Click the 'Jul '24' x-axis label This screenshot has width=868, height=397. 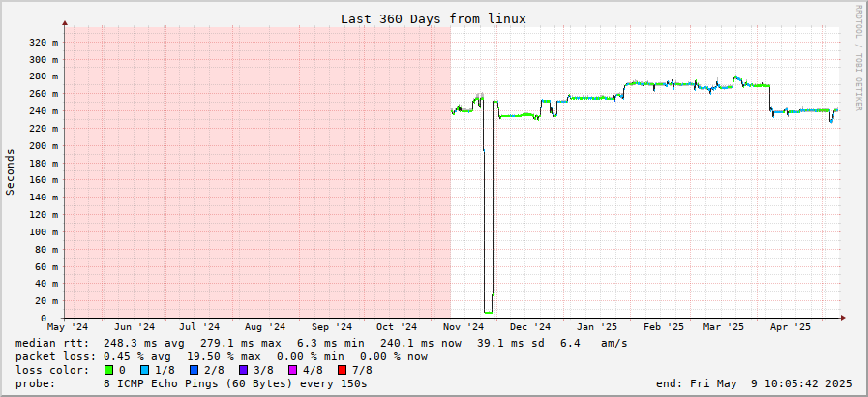coord(200,327)
